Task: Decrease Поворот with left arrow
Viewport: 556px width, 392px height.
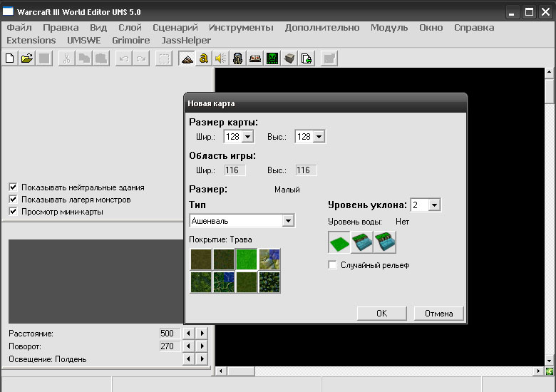Action: (188, 346)
